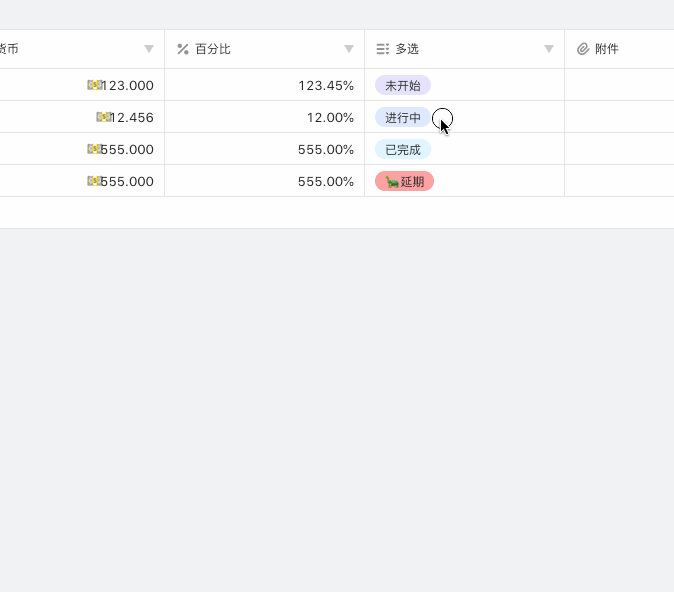This screenshot has height=592, width=674.
Task: Select the 进行中 status tag
Action: click(x=403, y=117)
